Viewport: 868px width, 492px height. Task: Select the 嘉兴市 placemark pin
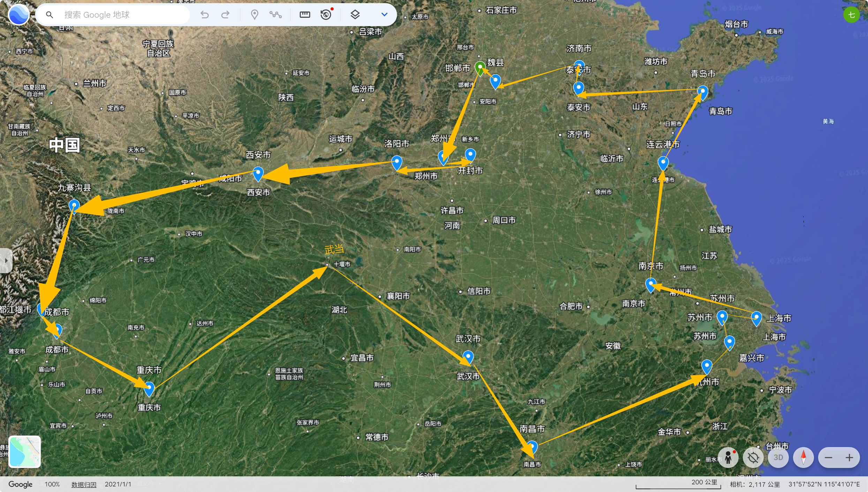tap(729, 343)
